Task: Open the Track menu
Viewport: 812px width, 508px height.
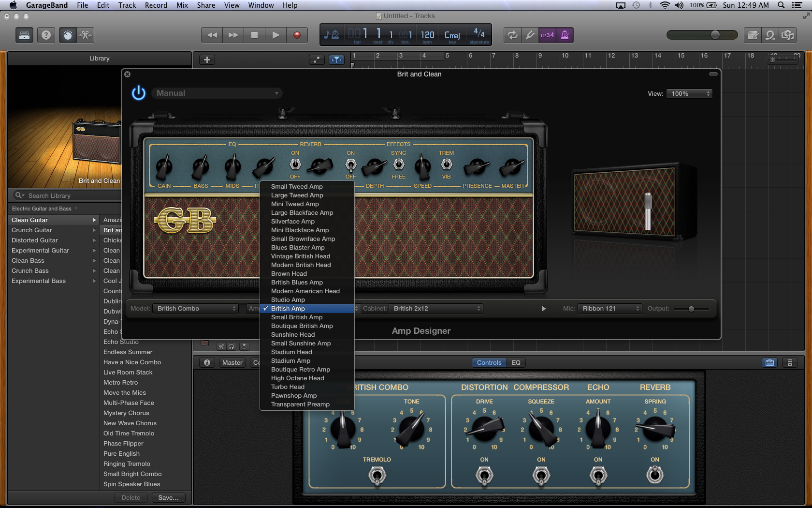Action: click(x=127, y=5)
